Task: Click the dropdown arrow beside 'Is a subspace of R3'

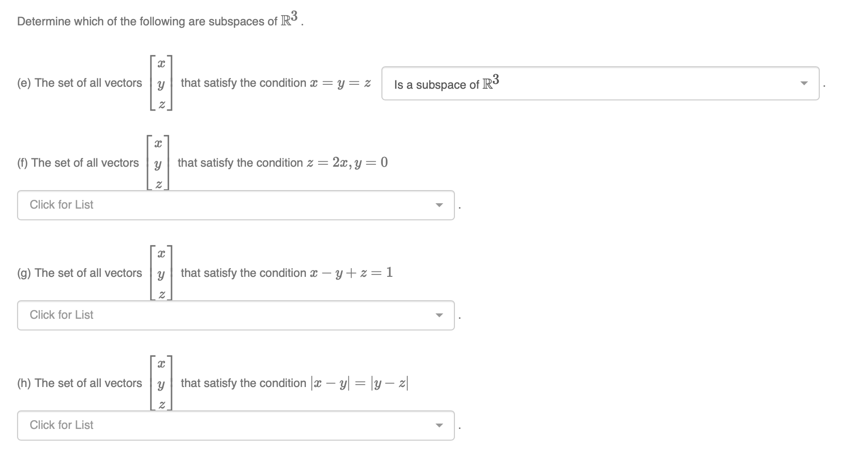Action: (x=804, y=84)
